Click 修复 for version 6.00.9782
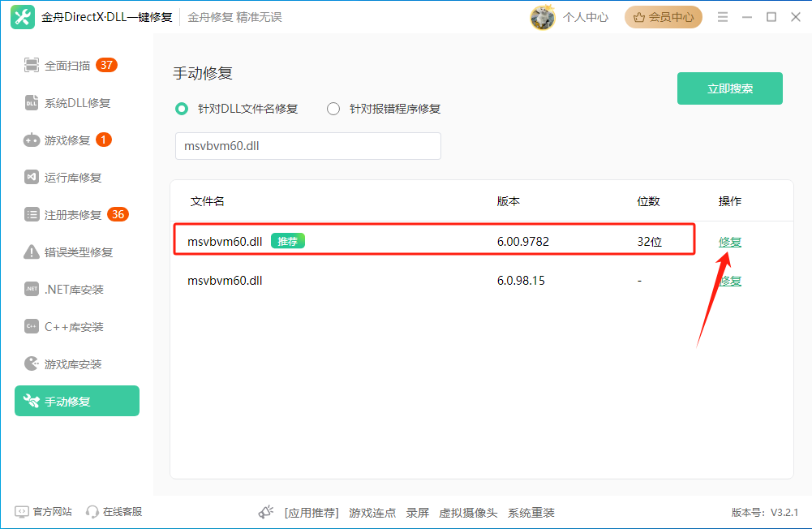Image resolution: width=812 pixels, height=529 pixels. coord(729,242)
